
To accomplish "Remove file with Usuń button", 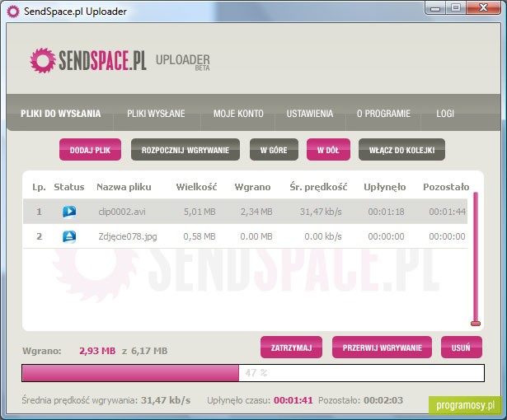I will click(462, 348).
